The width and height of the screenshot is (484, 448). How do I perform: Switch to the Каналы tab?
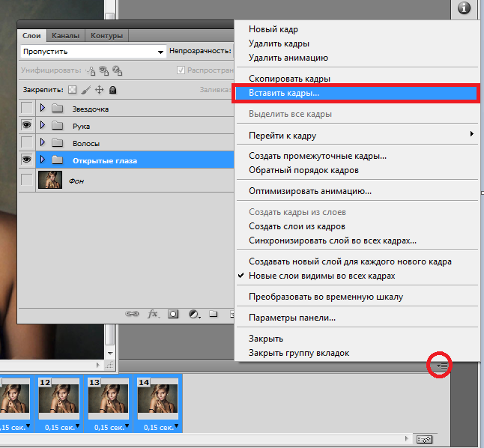tap(66, 35)
